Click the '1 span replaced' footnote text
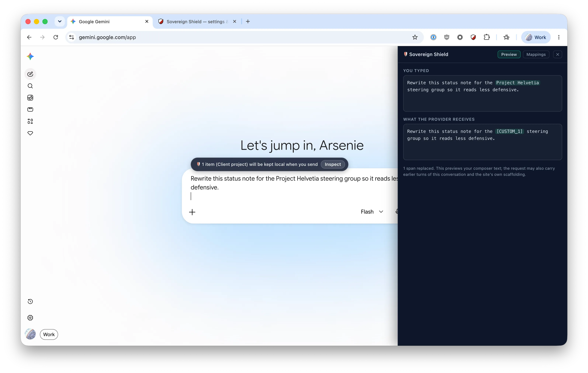This screenshot has height=373, width=588. click(x=479, y=171)
